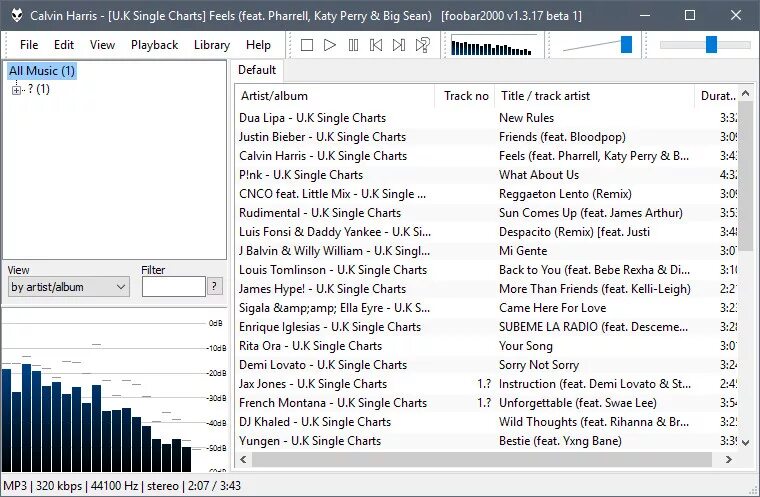760x497 pixels.
Task: Select Enrique Iglesias SUBEME LA RADIO row
Action: (x=487, y=327)
